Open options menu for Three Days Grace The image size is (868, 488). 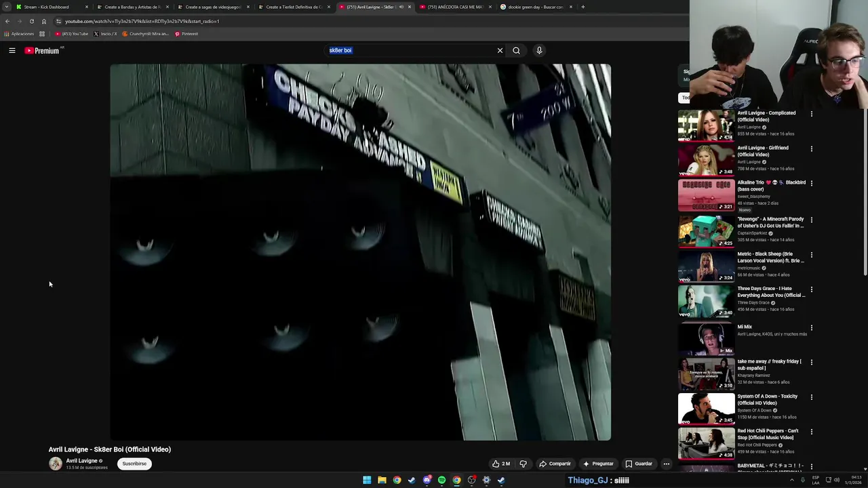pyautogui.click(x=811, y=289)
